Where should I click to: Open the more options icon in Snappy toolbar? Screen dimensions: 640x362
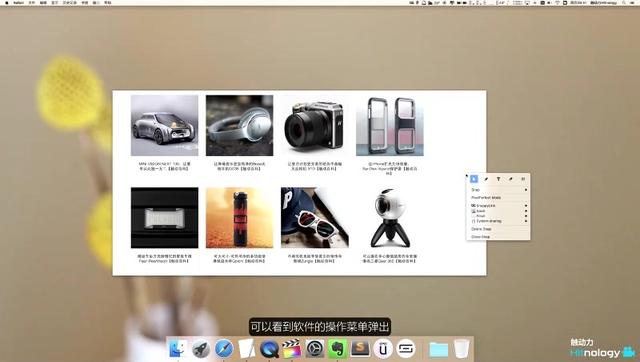(x=523, y=179)
